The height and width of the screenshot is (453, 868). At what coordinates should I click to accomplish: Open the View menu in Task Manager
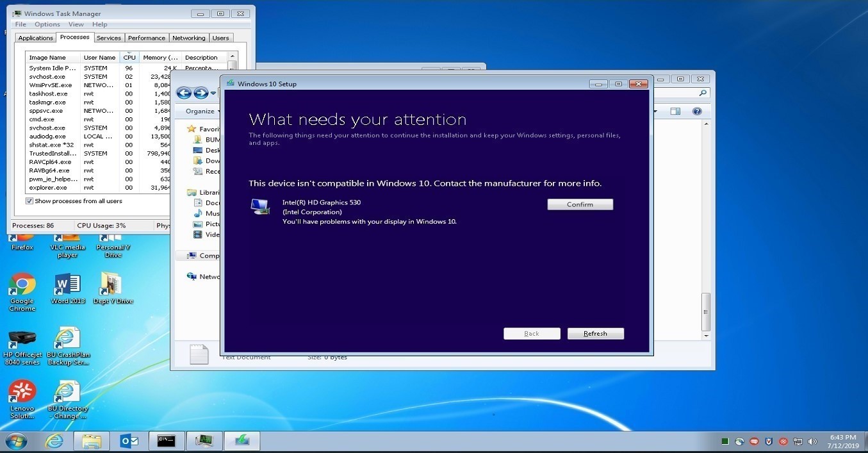pos(76,24)
